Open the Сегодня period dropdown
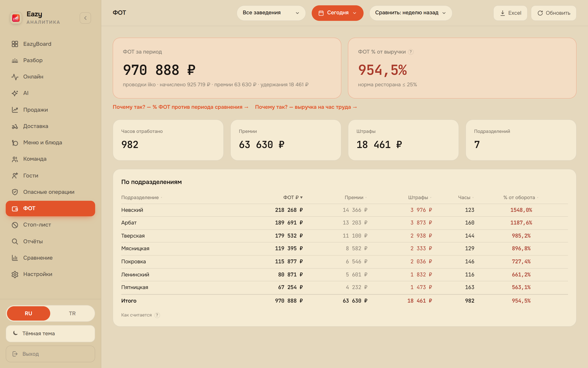 (337, 13)
